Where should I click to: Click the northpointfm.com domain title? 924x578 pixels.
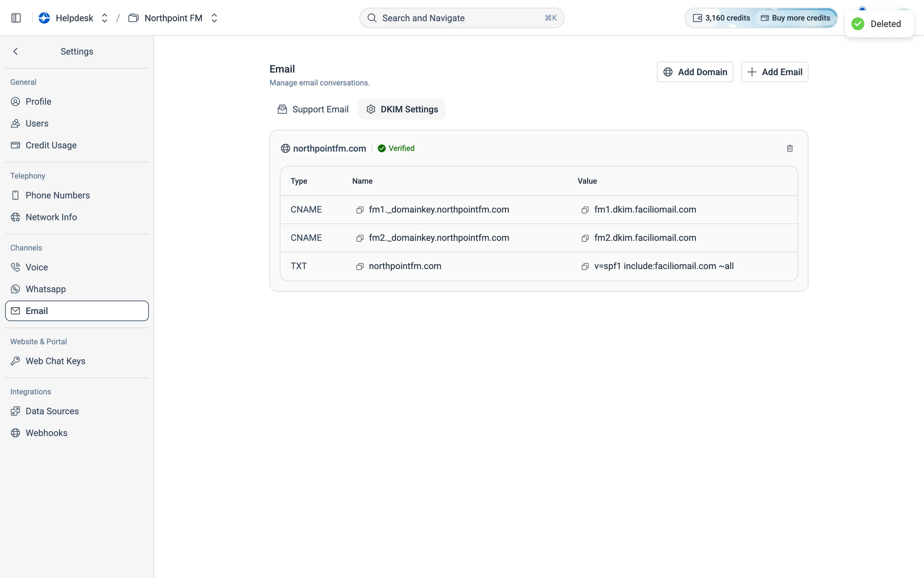329,148
